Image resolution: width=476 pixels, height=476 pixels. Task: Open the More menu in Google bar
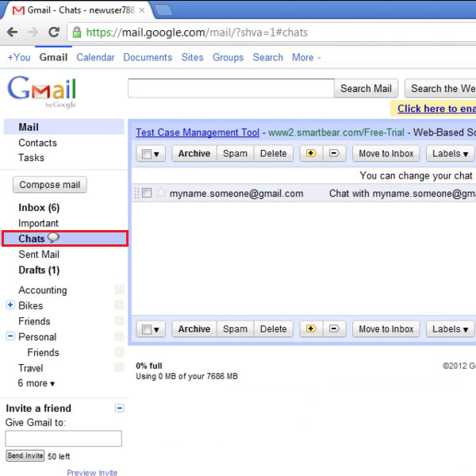click(x=306, y=57)
